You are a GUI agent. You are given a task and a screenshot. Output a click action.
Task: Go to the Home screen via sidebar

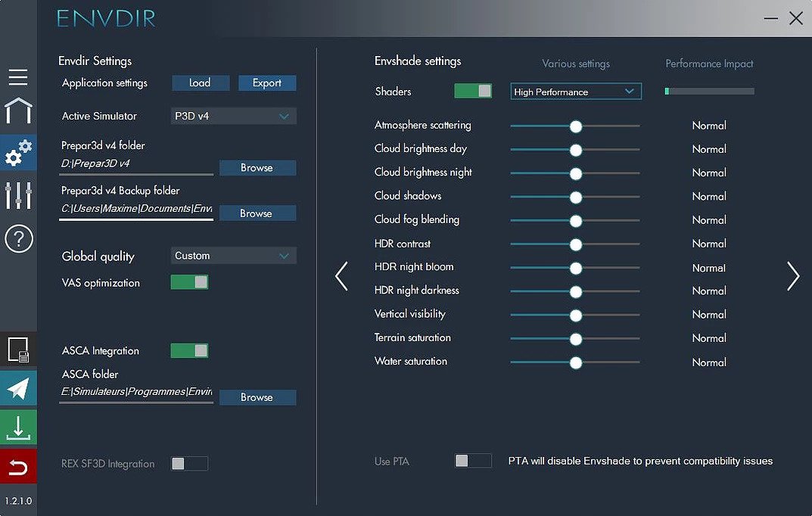click(17, 110)
